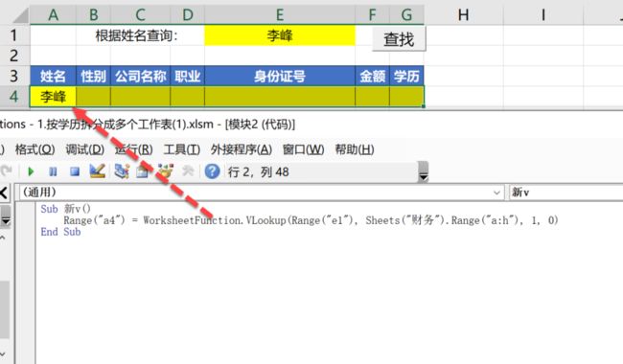Image resolution: width=623 pixels, height=364 pixels.
Task: Open the grayed Toolbox icon
Action: point(188,171)
